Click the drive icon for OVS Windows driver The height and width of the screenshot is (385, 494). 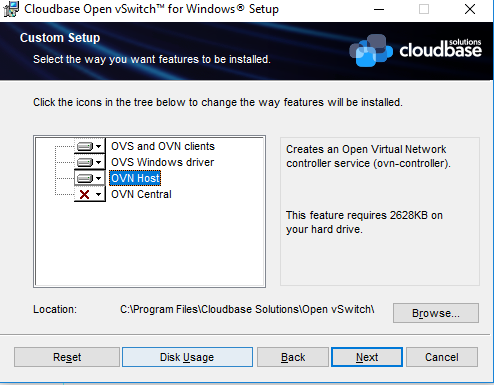85,162
